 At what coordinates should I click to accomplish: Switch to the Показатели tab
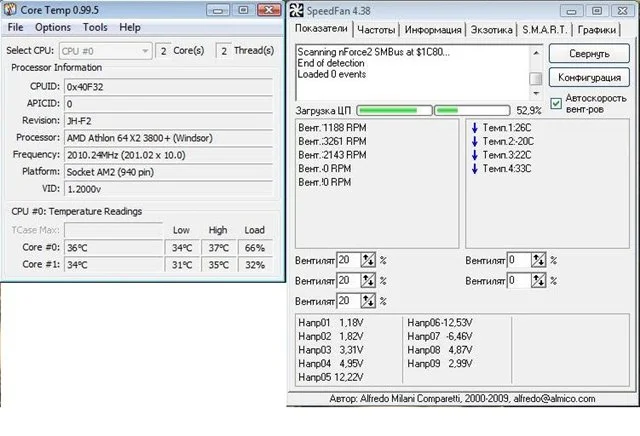pyautogui.click(x=321, y=29)
